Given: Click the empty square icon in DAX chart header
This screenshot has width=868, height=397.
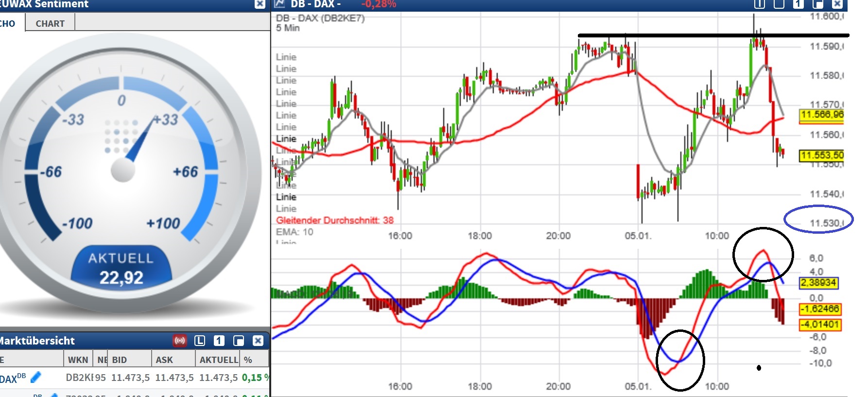Looking at the screenshot, I should (x=779, y=4).
